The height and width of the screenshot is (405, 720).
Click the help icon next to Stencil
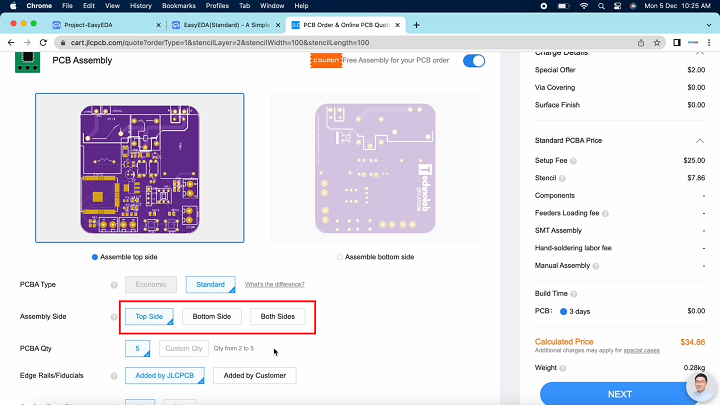pos(562,179)
